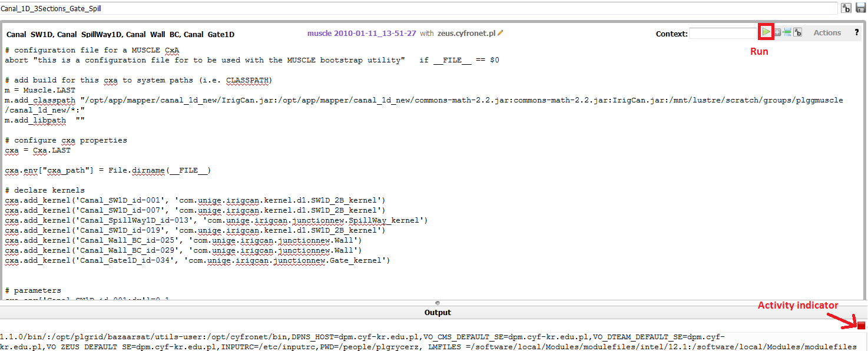The image size is (868, 351).
Task: Click the red activity indicator square
Action: click(861, 326)
